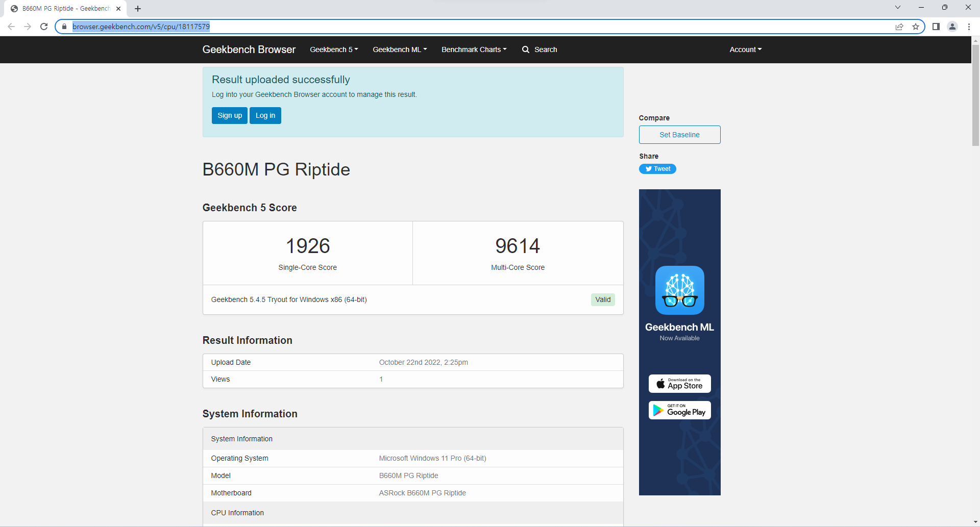Click the Geekbench ML app icon
This screenshot has height=527, width=980.
pyautogui.click(x=679, y=290)
